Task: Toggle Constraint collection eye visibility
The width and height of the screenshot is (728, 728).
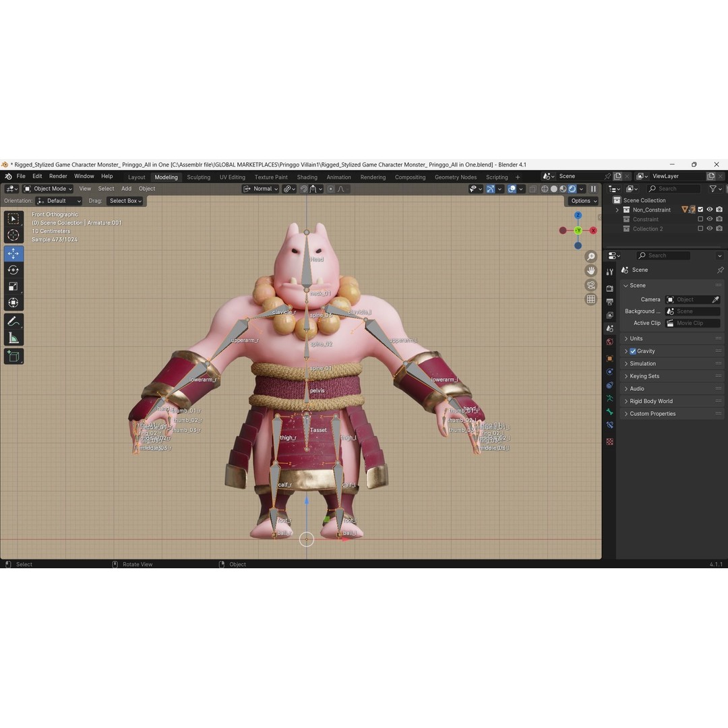Action: point(709,219)
